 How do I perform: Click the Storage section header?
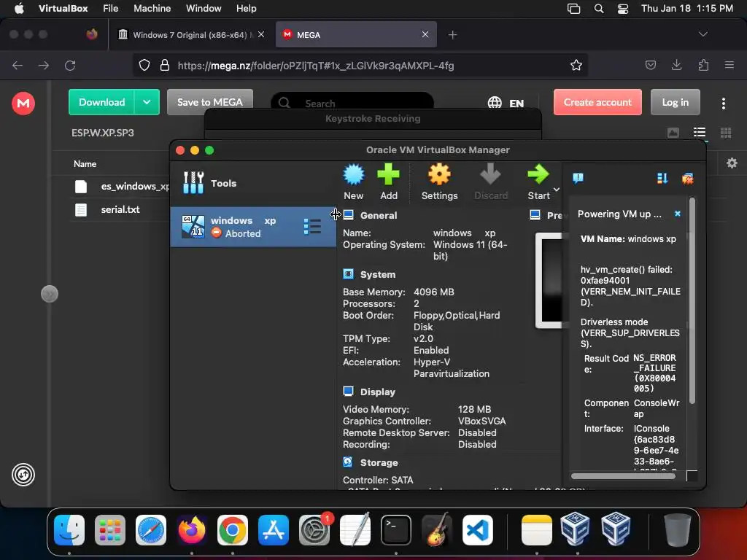tap(379, 462)
